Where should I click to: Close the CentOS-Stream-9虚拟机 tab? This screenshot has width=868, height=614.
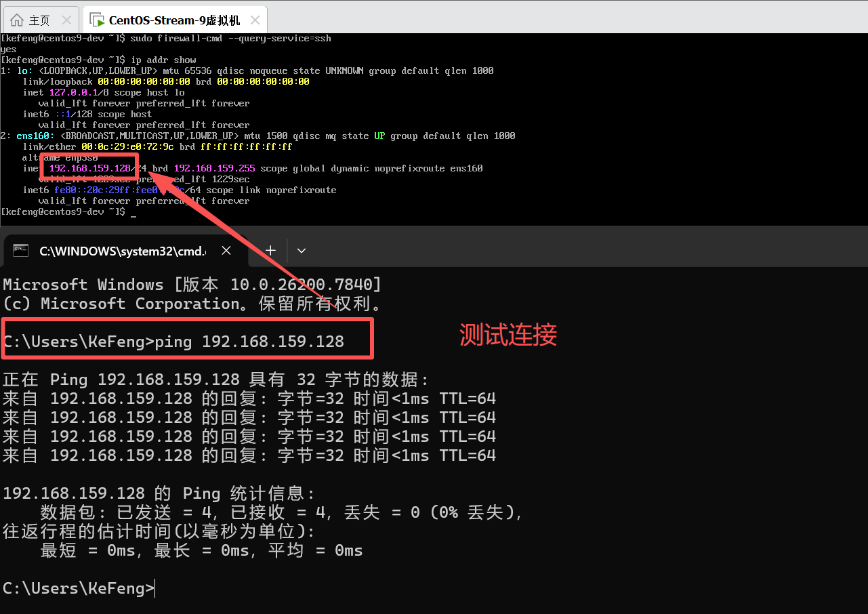[255, 20]
